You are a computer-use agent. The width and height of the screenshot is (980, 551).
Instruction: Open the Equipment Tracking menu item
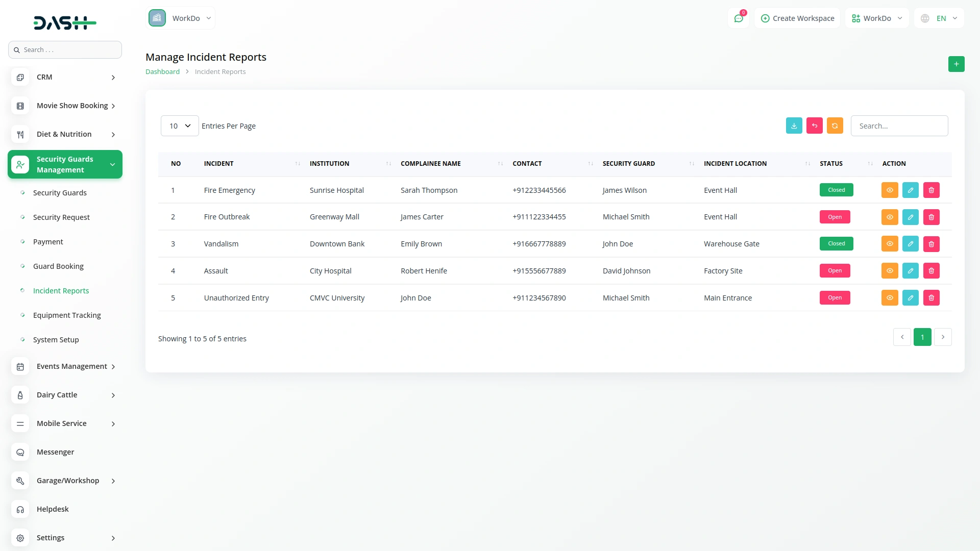pyautogui.click(x=67, y=315)
